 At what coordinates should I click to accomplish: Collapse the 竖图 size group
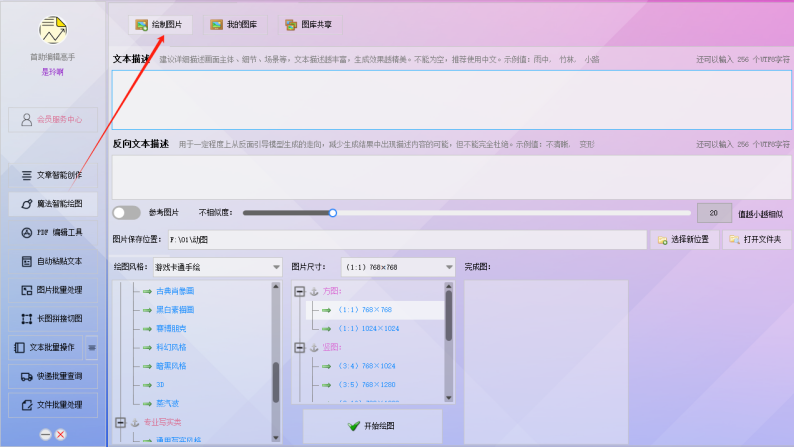point(300,348)
